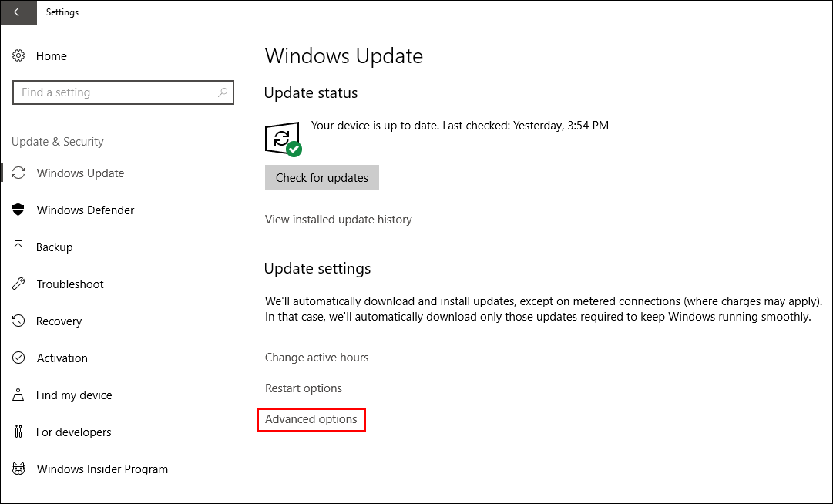Click the For developers tools icon
This screenshot has height=504, width=833.
[x=18, y=432]
